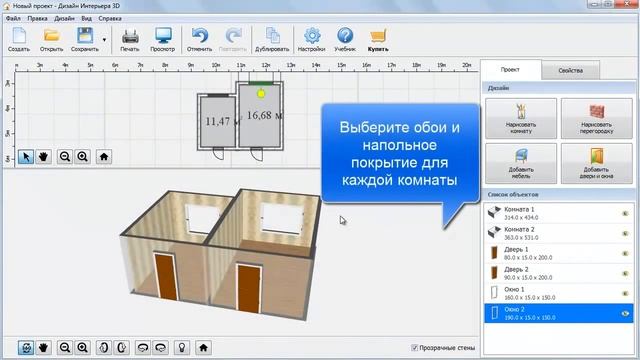Zoom in on the 3D view
Screen dimensions: 640x360
pyautogui.click(x=82, y=348)
